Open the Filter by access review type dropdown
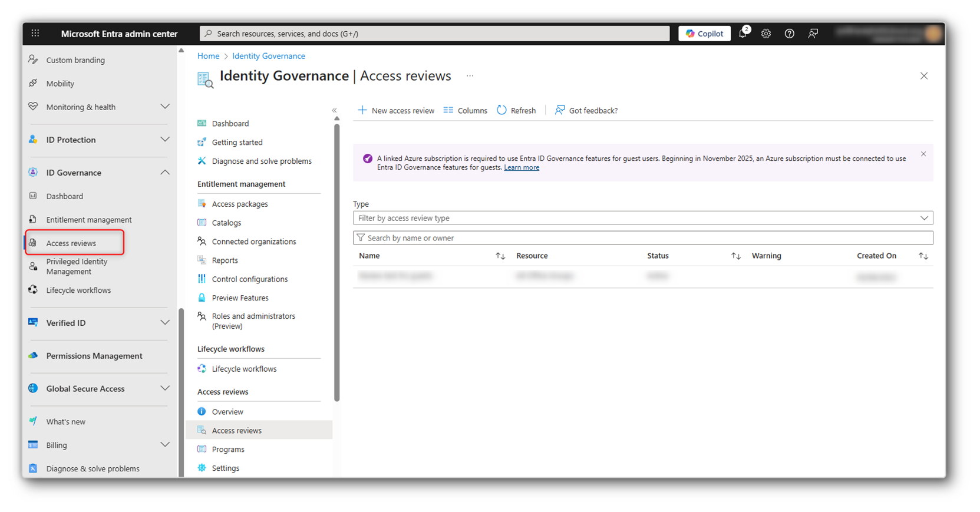 tap(642, 218)
